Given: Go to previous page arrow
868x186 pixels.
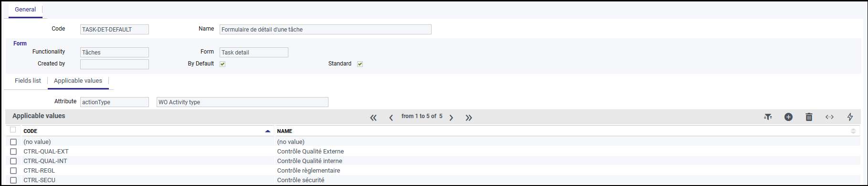Looking at the screenshot, I should [x=391, y=118].
